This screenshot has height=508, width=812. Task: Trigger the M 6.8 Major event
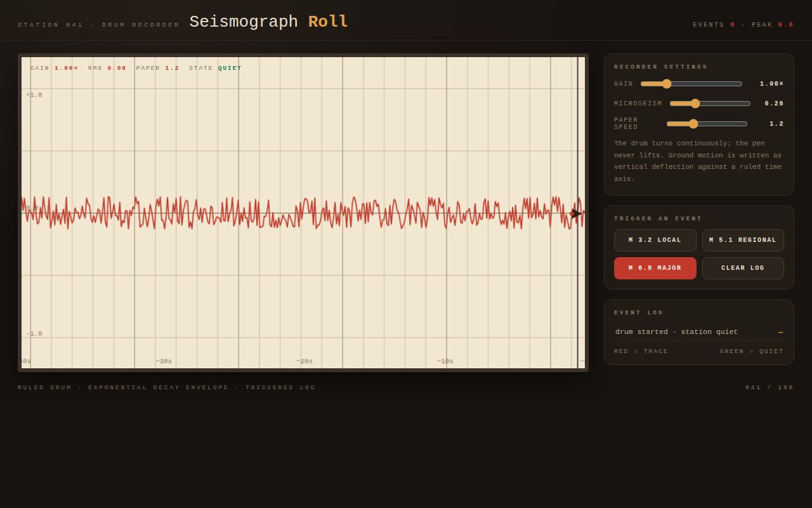(x=655, y=268)
